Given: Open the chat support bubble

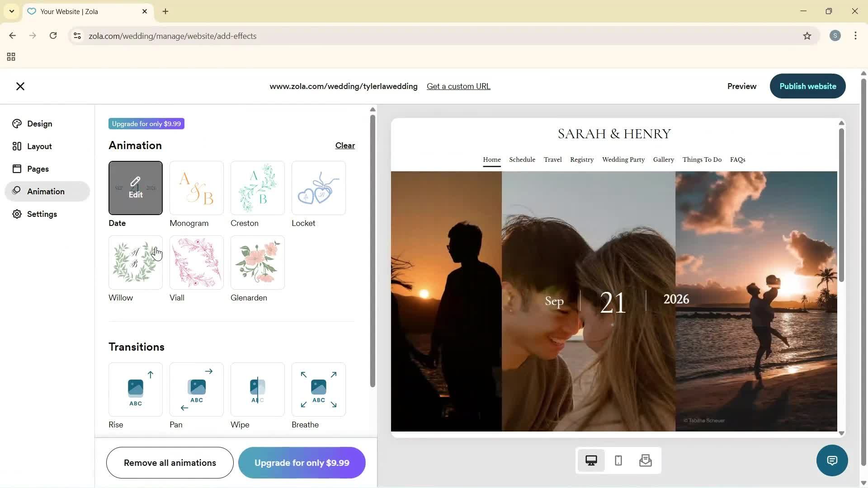Looking at the screenshot, I should point(832,460).
